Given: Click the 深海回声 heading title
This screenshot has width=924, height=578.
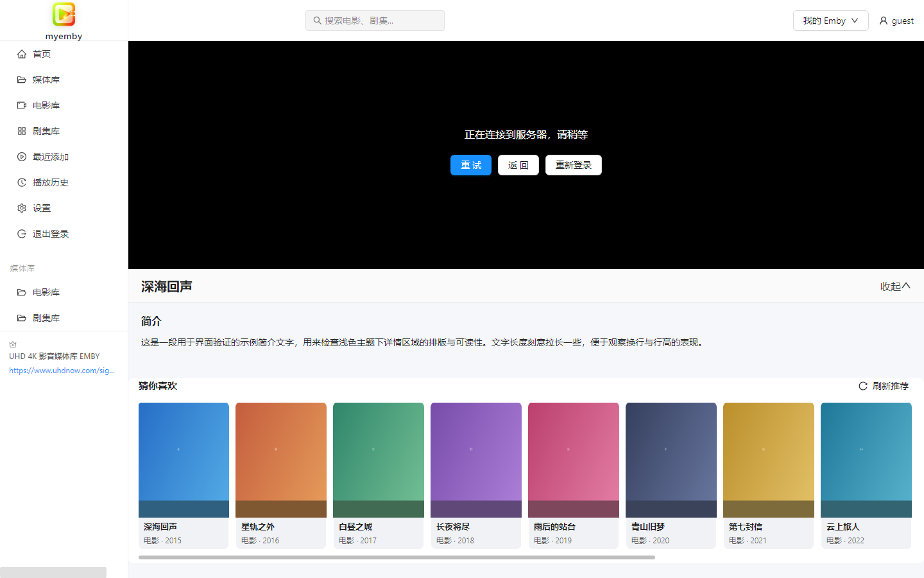Looking at the screenshot, I should [x=167, y=286].
